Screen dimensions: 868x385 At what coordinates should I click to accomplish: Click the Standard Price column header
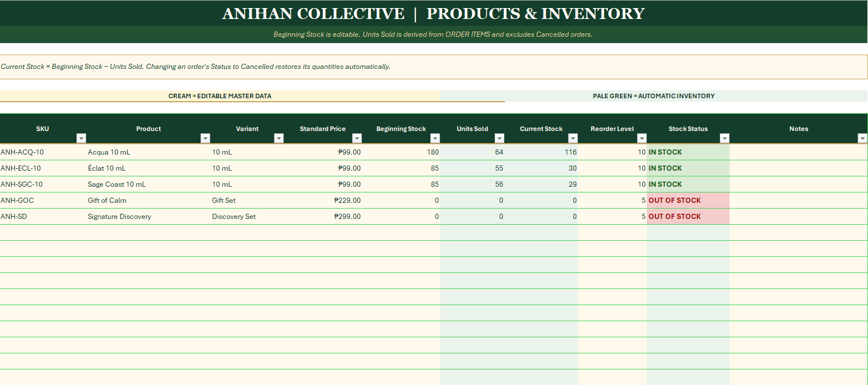click(323, 129)
